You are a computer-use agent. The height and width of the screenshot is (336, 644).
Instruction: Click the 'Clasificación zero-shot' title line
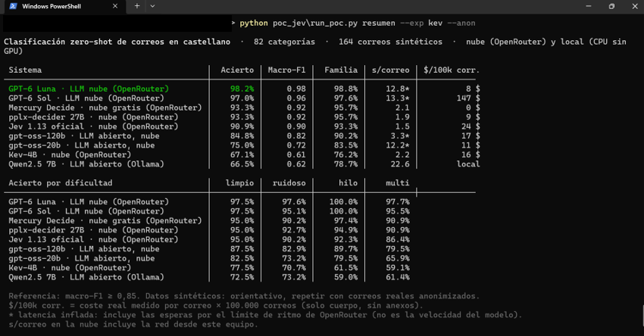click(315, 46)
